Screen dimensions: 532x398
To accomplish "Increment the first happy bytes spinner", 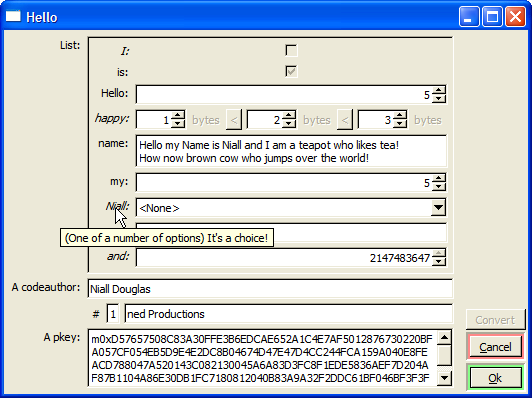I will point(177,115).
